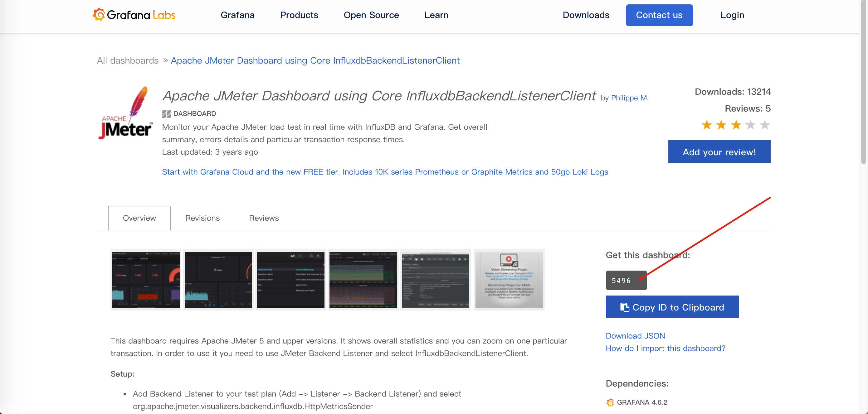The height and width of the screenshot is (414, 868).
Task: Click the first gold rating star
Action: [707, 125]
